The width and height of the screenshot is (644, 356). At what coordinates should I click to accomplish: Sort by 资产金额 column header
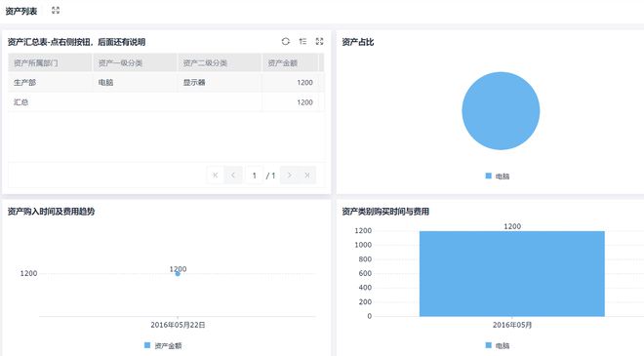click(x=291, y=62)
